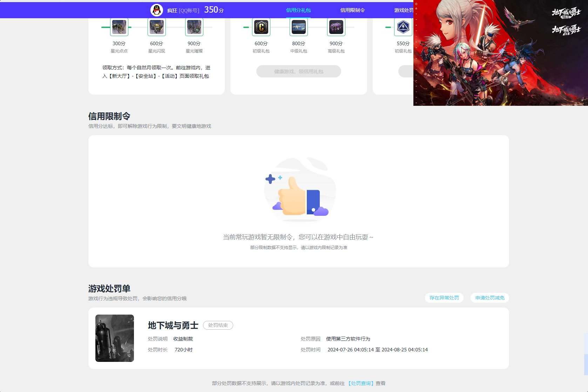
Task: Click the 存在异常处罚 button
Action: (444, 298)
